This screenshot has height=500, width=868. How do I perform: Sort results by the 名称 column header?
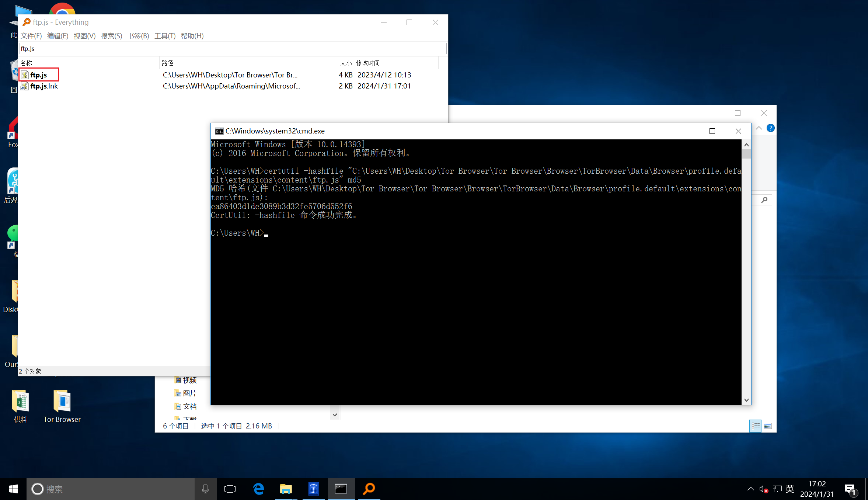[x=89, y=63]
